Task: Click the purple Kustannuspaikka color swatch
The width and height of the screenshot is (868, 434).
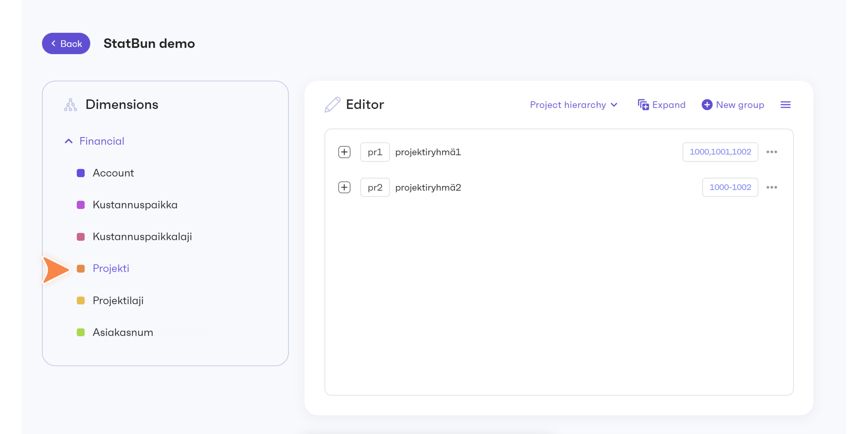Action: point(80,205)
